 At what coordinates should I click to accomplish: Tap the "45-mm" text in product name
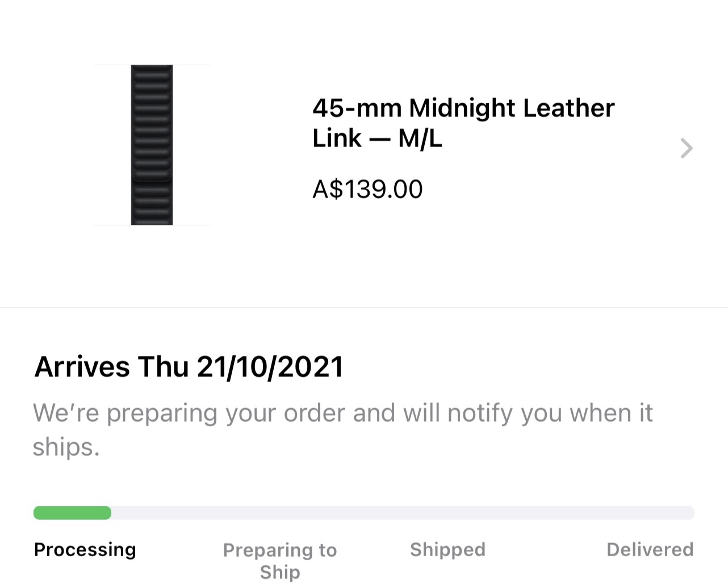(357, 108)
